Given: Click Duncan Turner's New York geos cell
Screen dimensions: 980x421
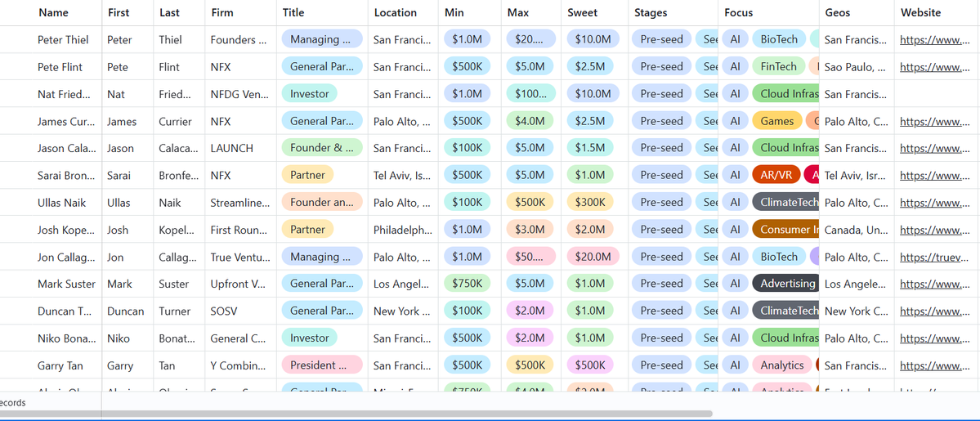Looking at the screenshot, I should (x=856, y=311).
